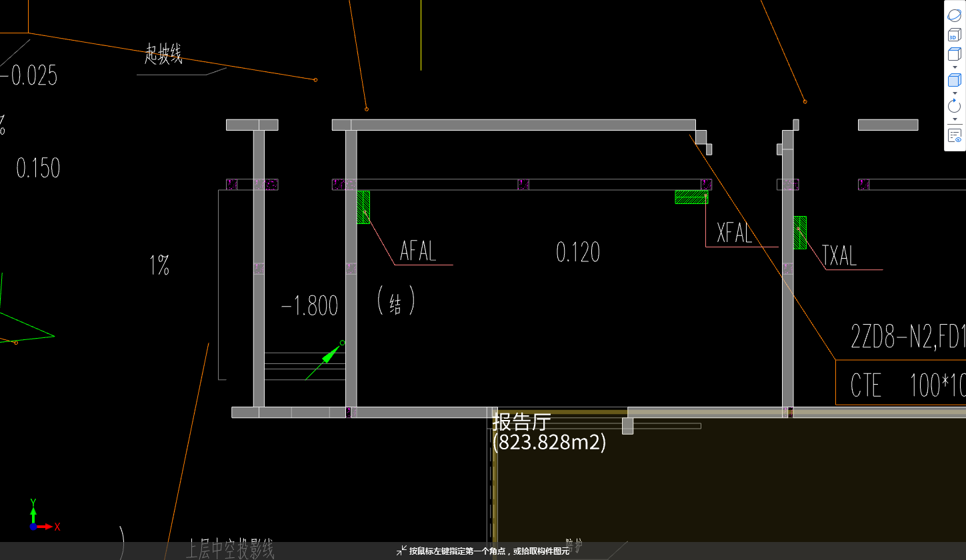
Task: Click the -1.800 elevation text
Action: pyautogui.click(x=309, y=306)
